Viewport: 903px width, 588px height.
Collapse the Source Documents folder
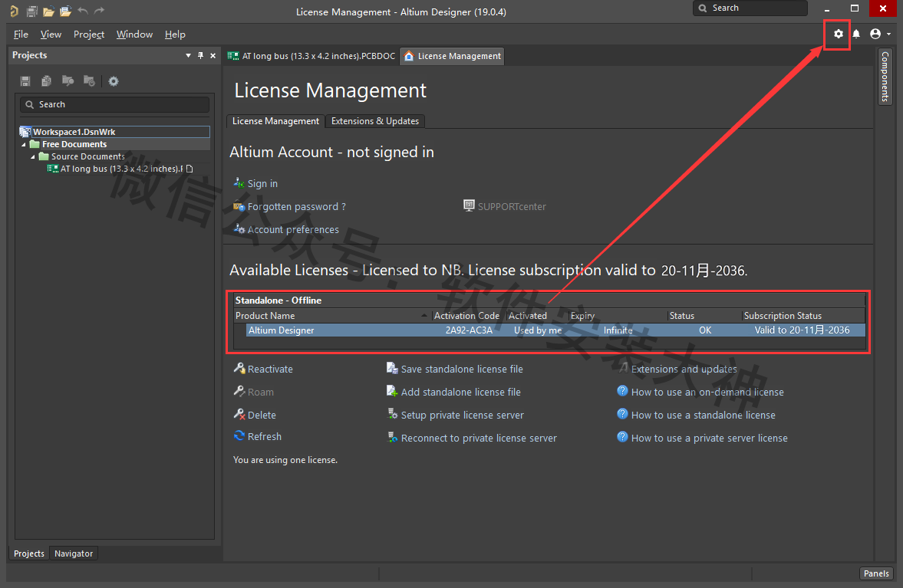(x=33, y=156)
